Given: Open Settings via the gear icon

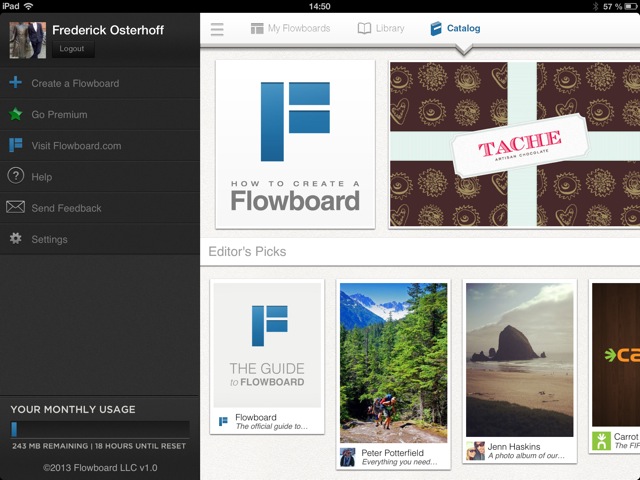Looking at the screenshot, I should pos(16,239).
